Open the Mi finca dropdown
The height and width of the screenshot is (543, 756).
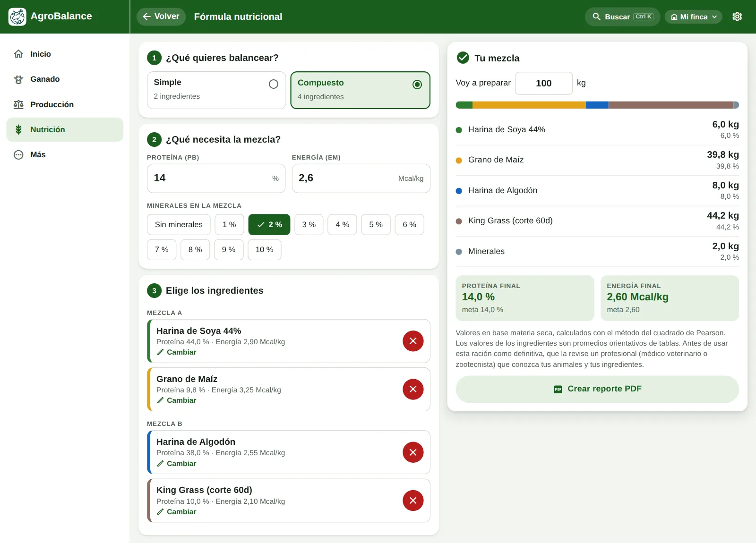694,17
